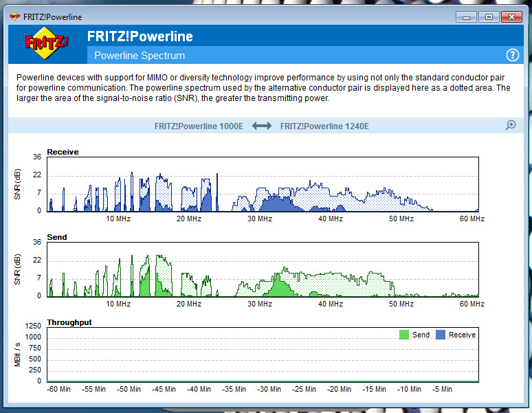Maximize the FRITZ!Powerline window
Image resolution: width=532 pixels, height=413 pixels.
489,16
